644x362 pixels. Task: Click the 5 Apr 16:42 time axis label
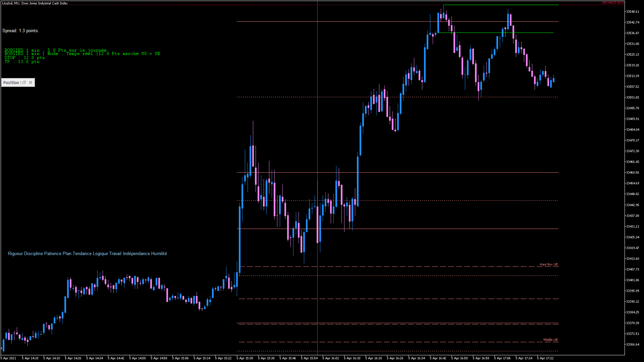(438, 358)
